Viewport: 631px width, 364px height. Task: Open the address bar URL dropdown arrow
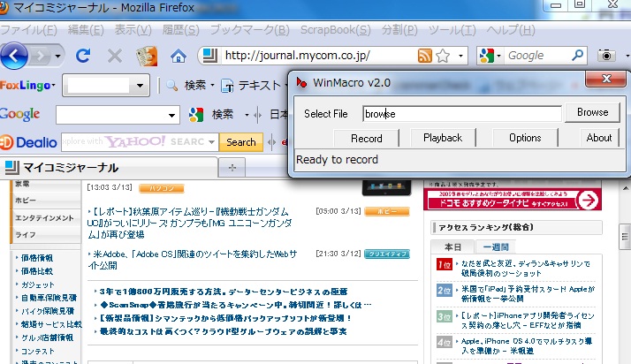point(460,56)
